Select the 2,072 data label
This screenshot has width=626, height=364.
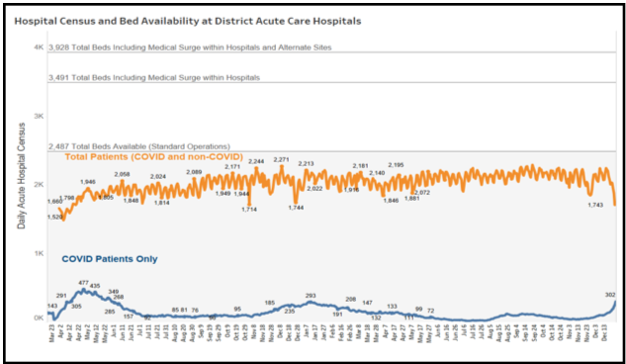pyautogui.click(x=422, y=193)
